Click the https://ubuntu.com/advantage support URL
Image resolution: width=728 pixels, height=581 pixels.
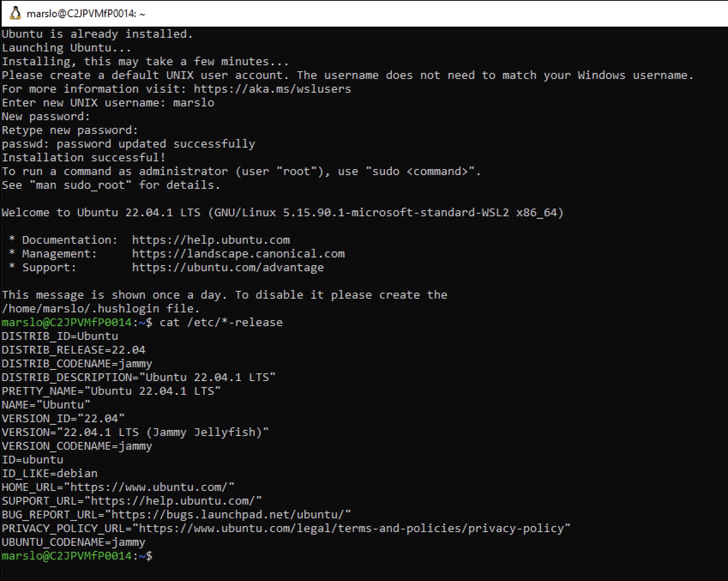228,267
